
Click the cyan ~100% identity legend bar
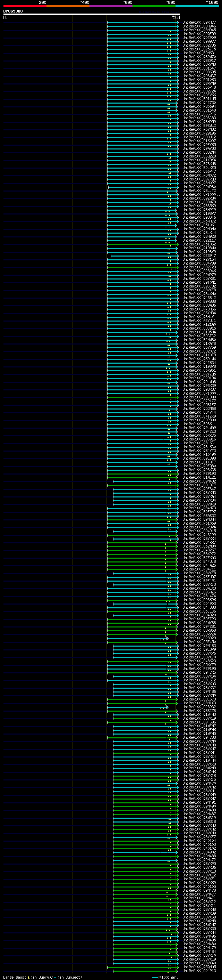[197, 6]
